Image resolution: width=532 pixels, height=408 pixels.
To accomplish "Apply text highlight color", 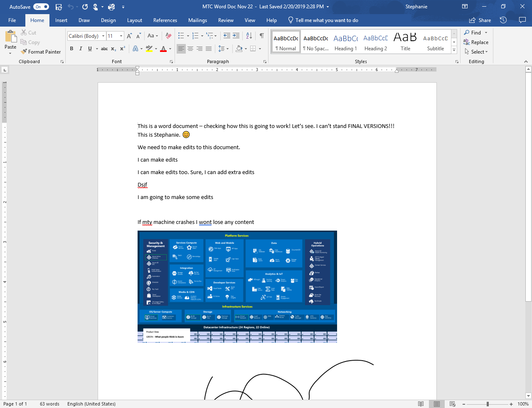I will pyautogui.click(x=149, y=49).
